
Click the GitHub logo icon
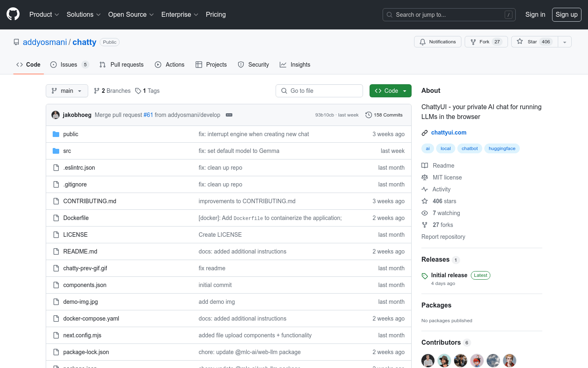click(x=13, y=14)
